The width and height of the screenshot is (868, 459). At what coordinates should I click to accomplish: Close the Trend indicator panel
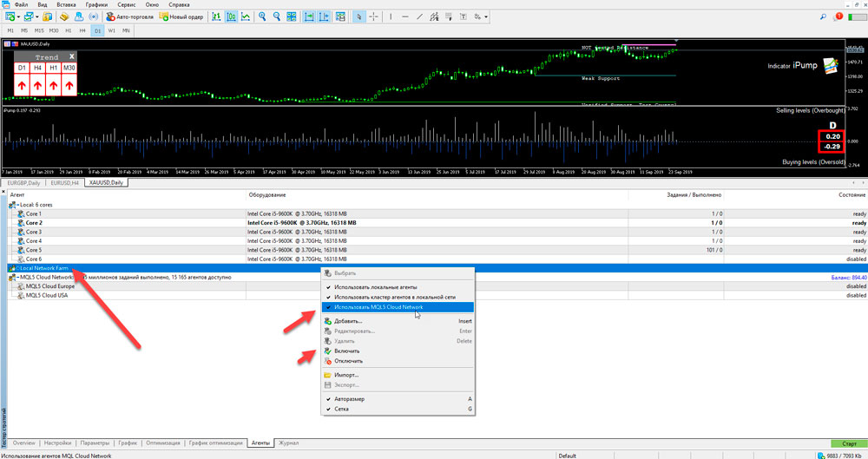tap(72, 56)
